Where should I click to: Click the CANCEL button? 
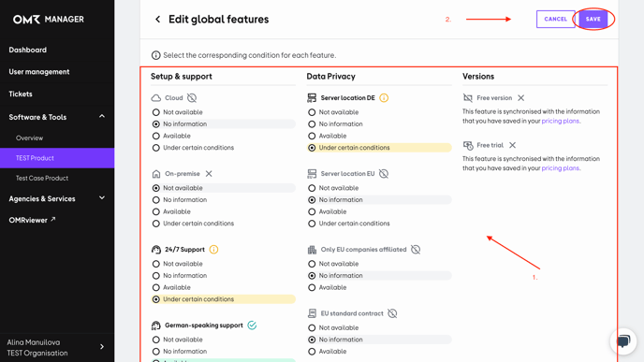pos(555,20)
